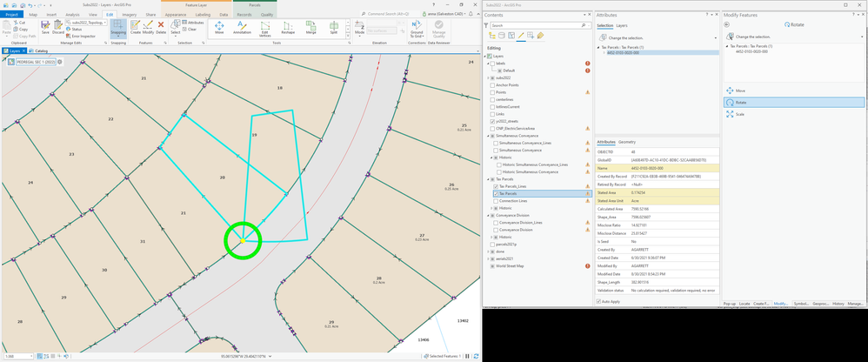The image size is (868, 362).
Task: Click the Delete features icon
Action: coord(161,27)
